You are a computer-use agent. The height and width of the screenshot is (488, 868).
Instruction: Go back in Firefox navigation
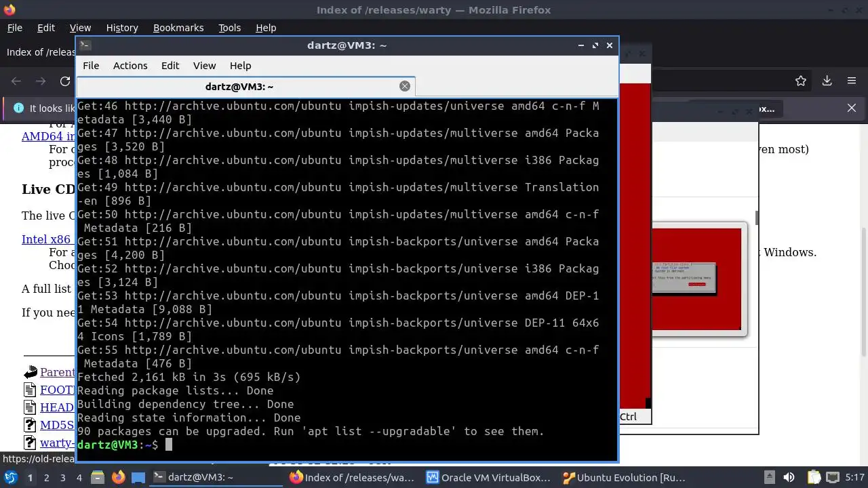point(16,81)
